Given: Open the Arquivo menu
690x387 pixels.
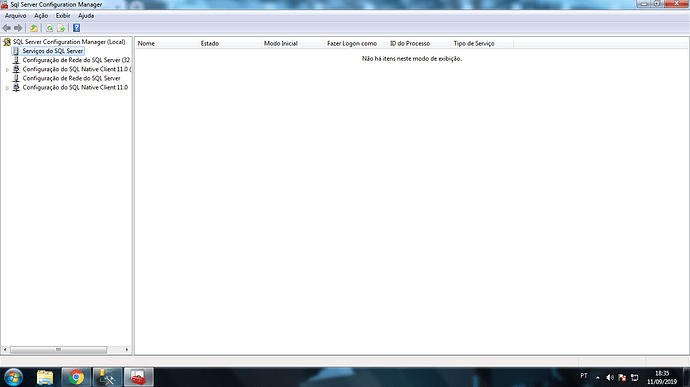Looking at the screenshot, I should [15, 16].
